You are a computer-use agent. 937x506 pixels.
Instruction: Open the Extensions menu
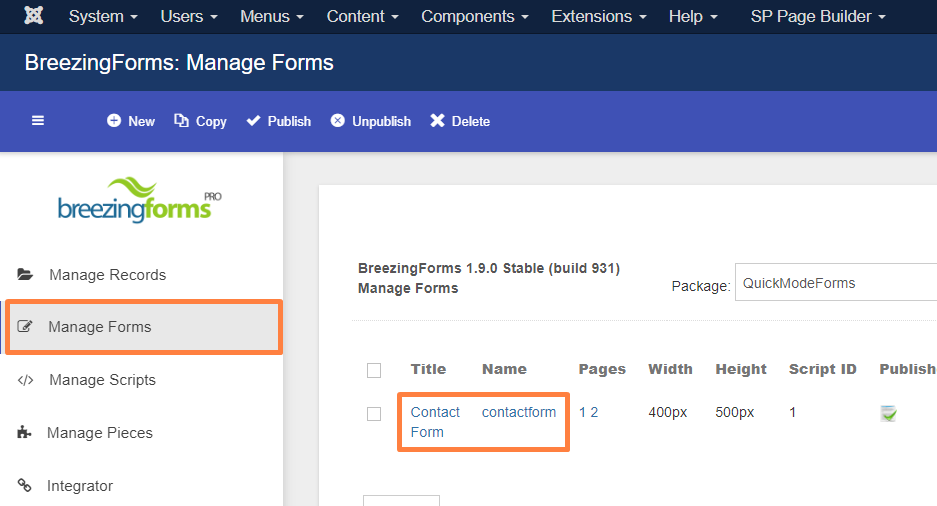(x=599, y=17)
